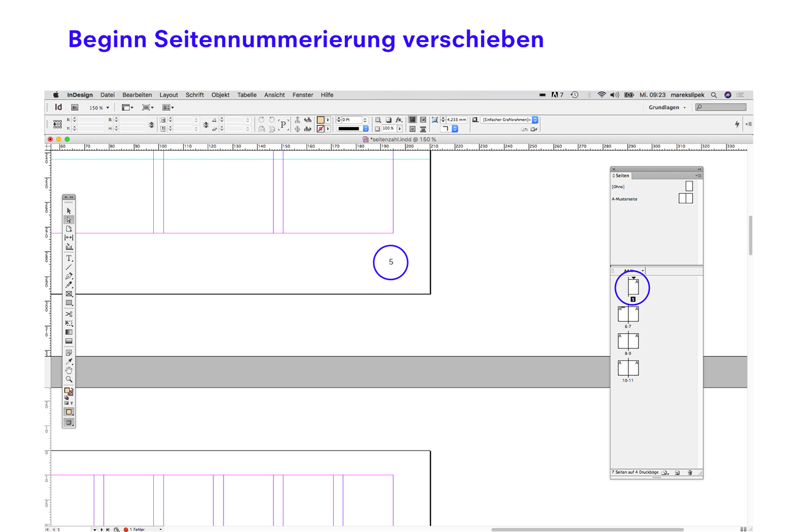
Task: Select the Selection tool (black arrow)
Action: click(69, 211)
